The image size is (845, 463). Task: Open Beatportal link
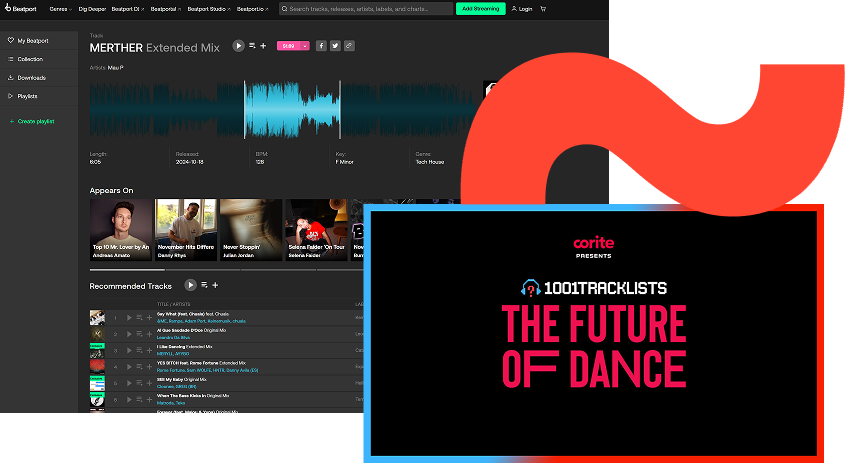(165, 9)
